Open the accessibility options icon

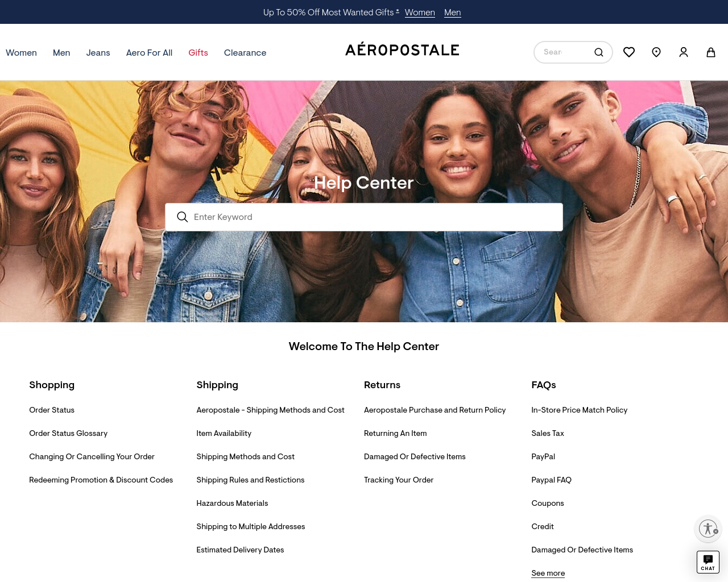(708, 529)
